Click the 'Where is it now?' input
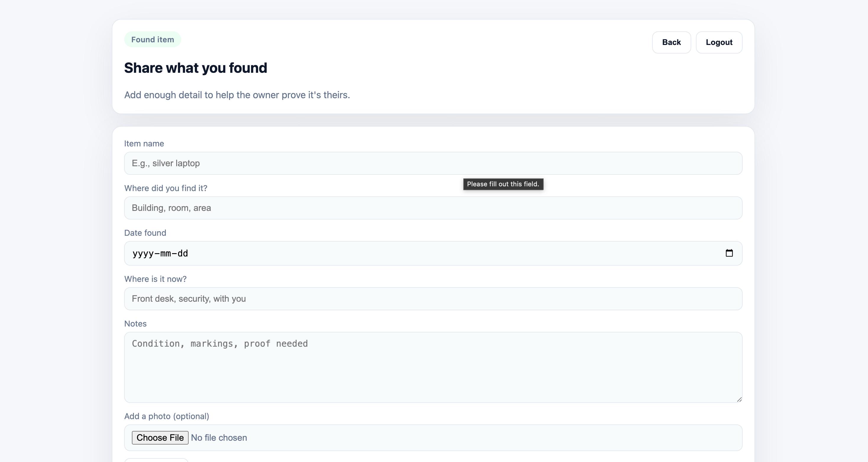The image size is (868, 462). [x=433, y=299]
